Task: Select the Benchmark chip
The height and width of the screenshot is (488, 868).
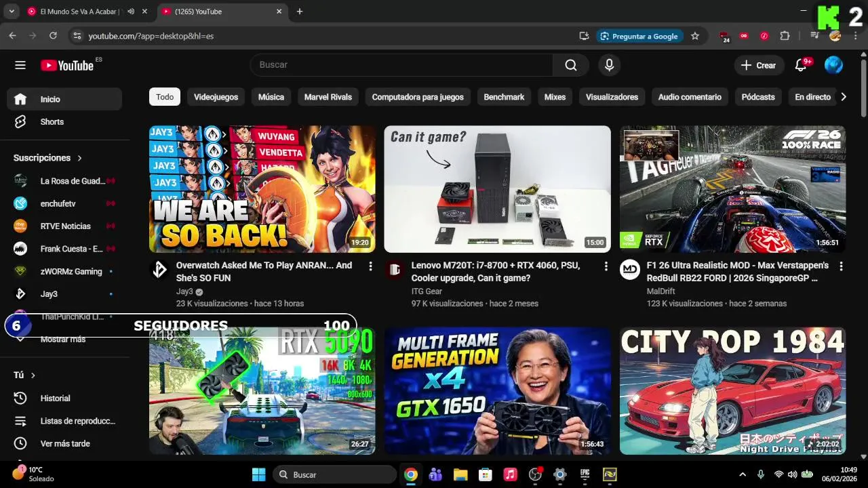Action: pyautogui.click(x=504, y=97)
